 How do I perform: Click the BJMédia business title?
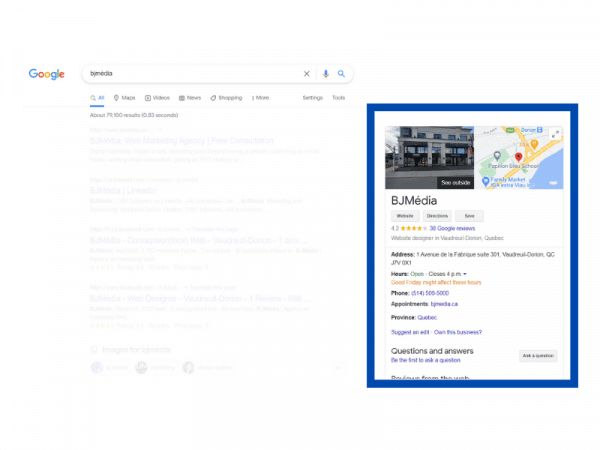coord(414,201)
